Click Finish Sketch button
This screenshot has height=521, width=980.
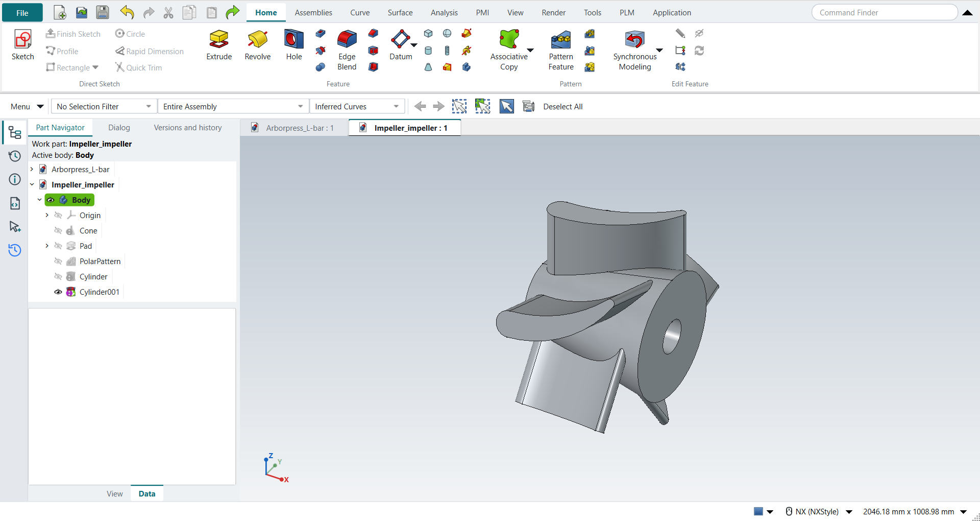click(73, 34)
